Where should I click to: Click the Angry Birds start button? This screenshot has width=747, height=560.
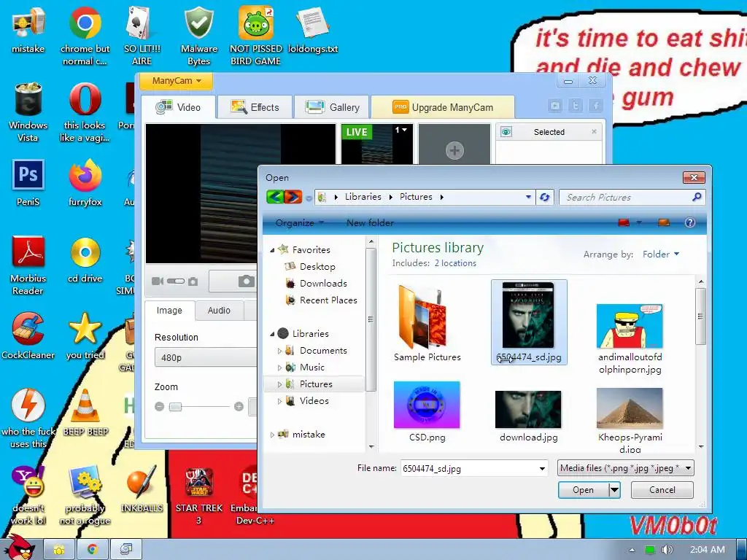18,548
